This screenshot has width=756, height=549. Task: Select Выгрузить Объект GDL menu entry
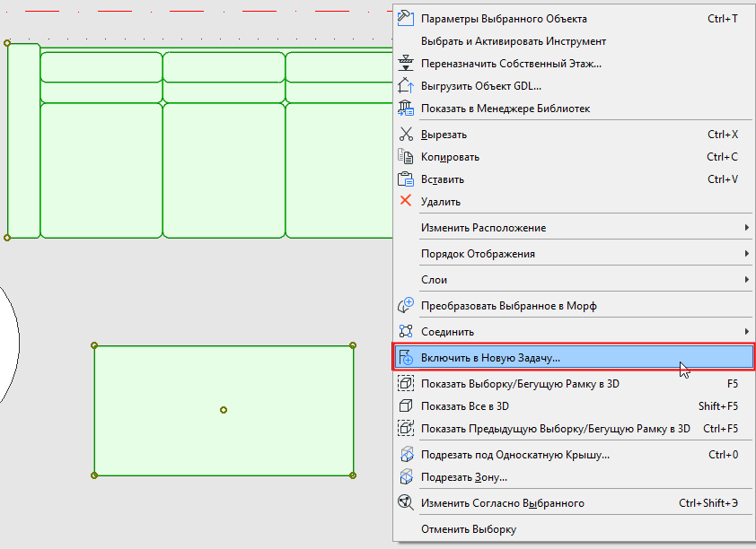574,86
